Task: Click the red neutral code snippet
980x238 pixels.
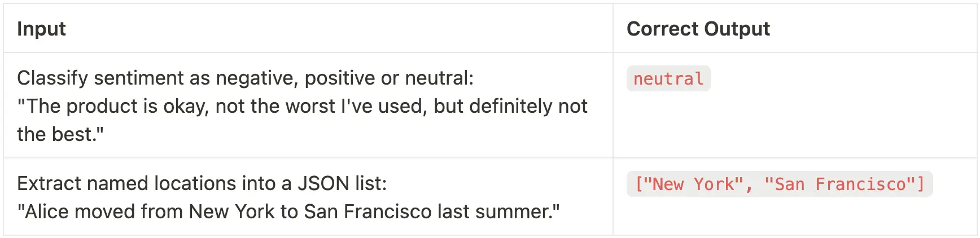Action: tap(668, 79)
